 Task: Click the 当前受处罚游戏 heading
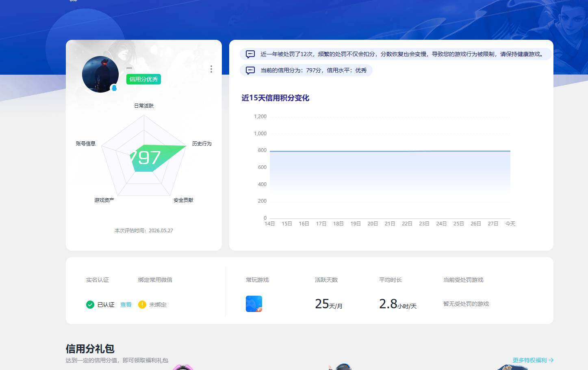[463, 280]
